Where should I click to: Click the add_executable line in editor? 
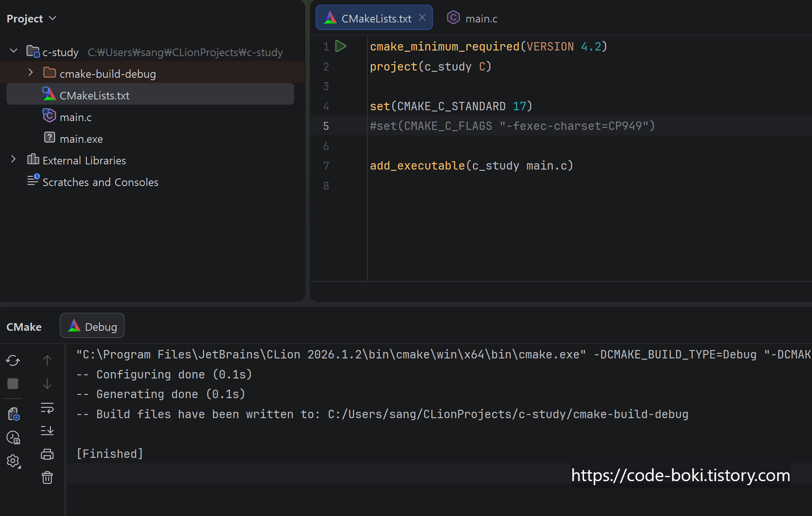coord(471,166)
